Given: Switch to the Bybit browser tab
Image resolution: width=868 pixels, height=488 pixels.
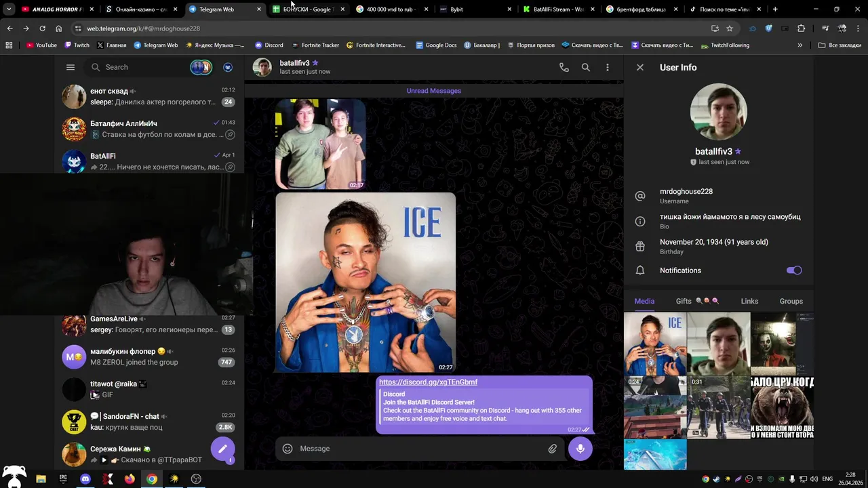Looking at the screenshot, I should (x=475, y=9).
